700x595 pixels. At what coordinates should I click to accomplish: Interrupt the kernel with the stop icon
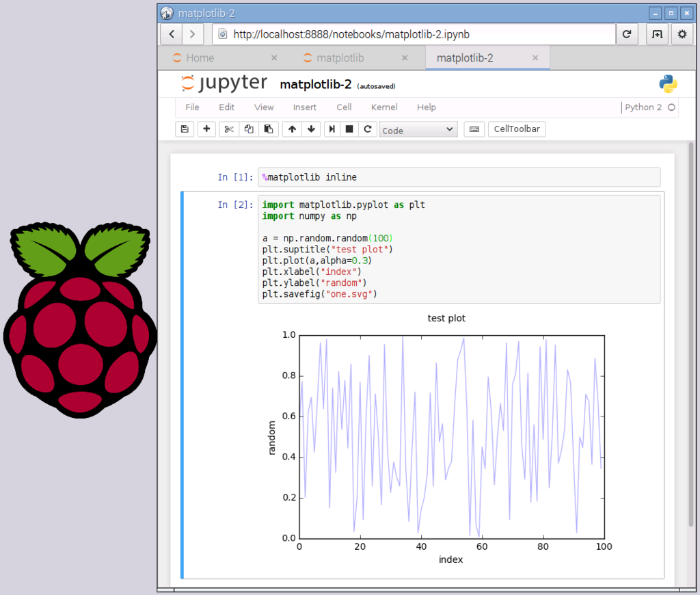[x=349, y=129]
